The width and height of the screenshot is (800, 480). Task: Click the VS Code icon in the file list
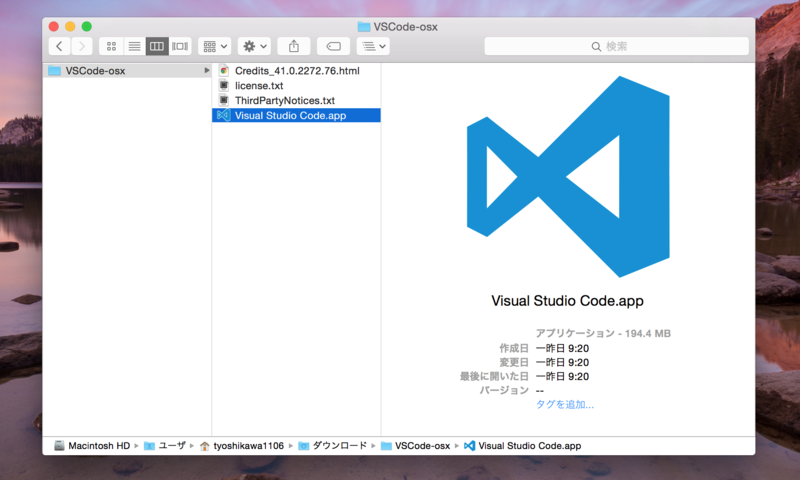223,115
